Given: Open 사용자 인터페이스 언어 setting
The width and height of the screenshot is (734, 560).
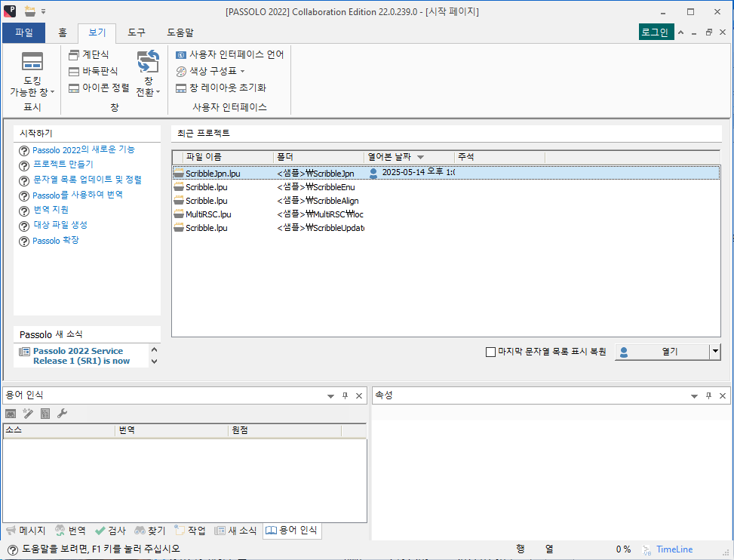Looking at the screenshot, I should pyautogui.click(x=230, y=55).
